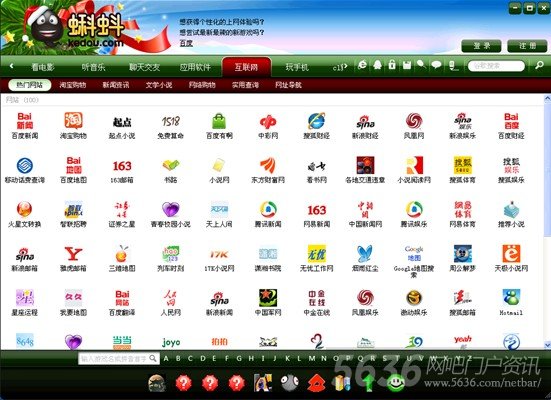Open the 淘宝购物 site icon
The image size is (551, 400).
coord(73,121)
